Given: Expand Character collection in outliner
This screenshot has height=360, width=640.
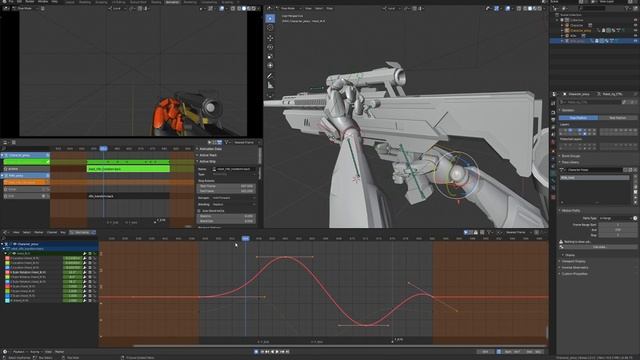Looking at the screenshot, I should (562, 25).
